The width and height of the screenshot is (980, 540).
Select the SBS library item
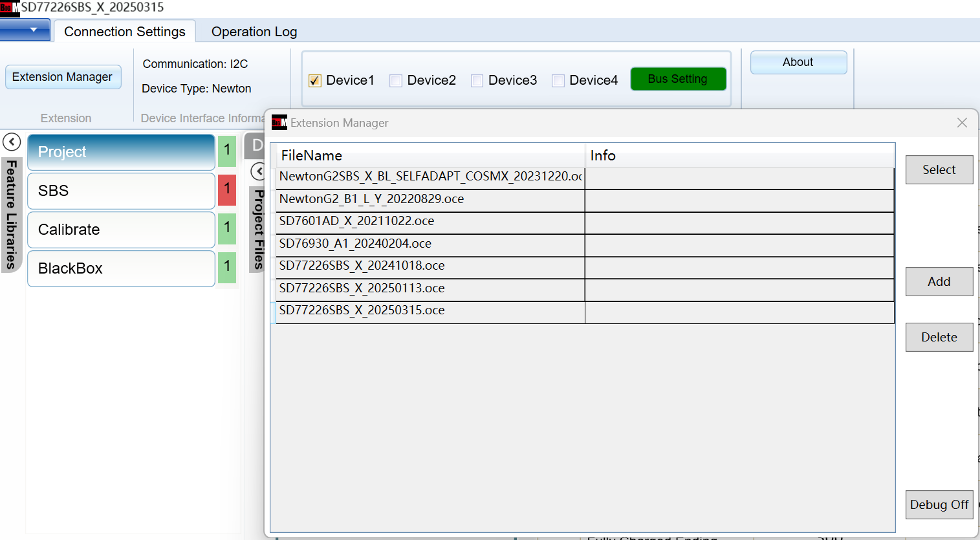click(x=121, y=191)
